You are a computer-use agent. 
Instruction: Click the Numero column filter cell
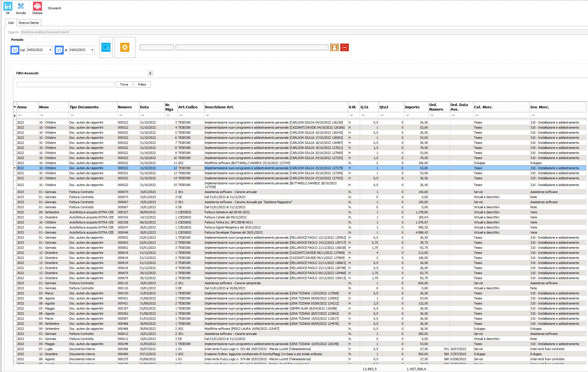(128, 115)
